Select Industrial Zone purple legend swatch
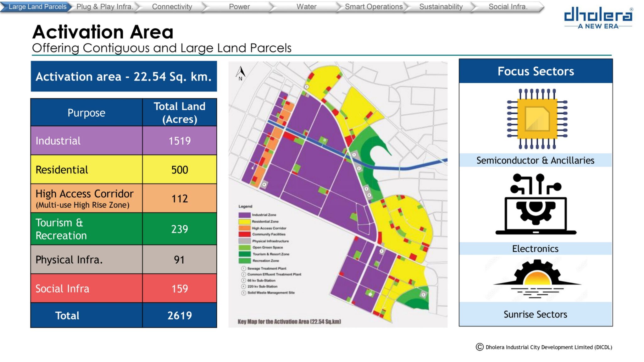This screenshot has width=644, height=362. (244, 215)
